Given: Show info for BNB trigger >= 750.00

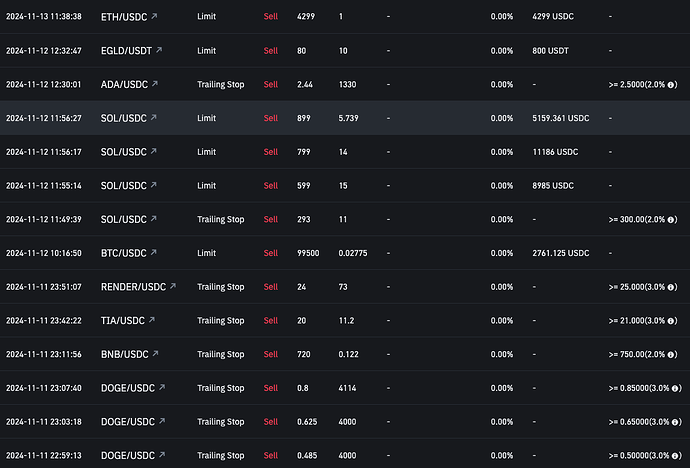Looking at the screenshot, I should [671, 355].
